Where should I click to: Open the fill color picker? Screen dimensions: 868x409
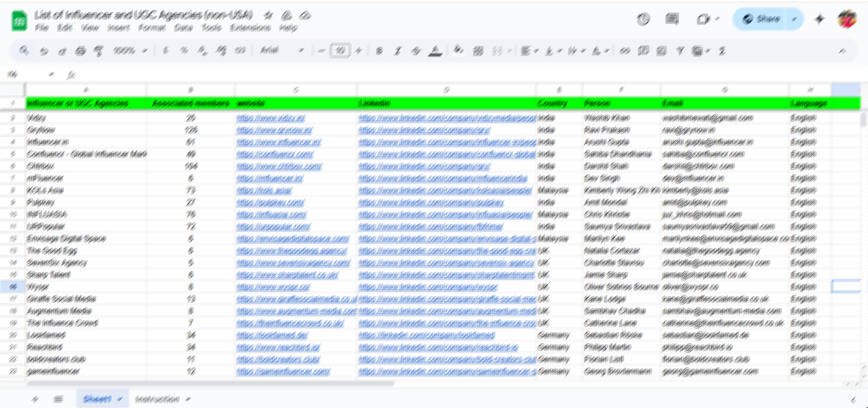(459, 51)
